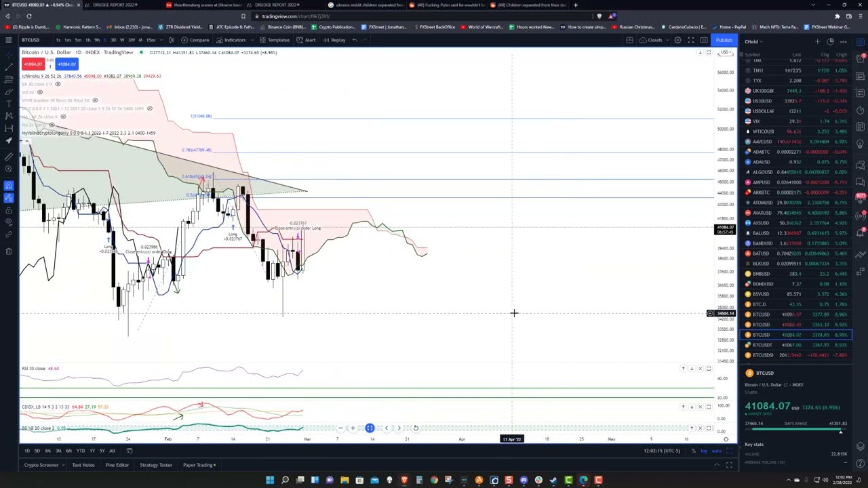Open watchlist more options three-dots menu

(x=843, y=41)
